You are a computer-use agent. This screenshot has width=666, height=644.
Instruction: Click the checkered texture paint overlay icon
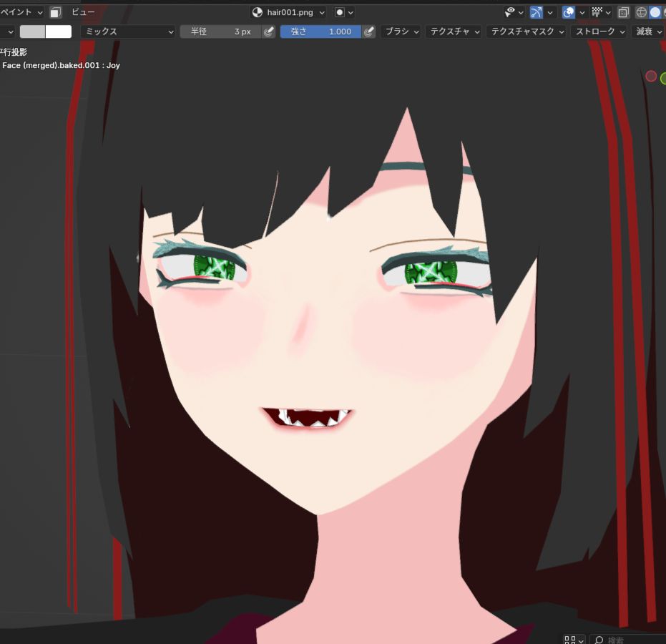pos(597,12)
